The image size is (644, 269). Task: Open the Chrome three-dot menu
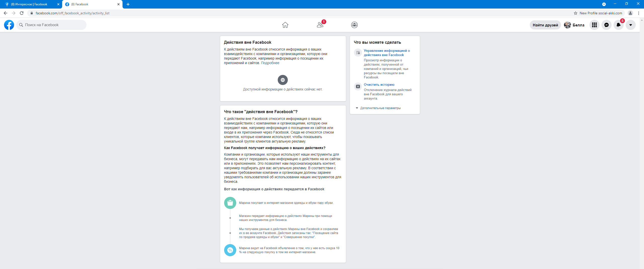tap(638, 13)
